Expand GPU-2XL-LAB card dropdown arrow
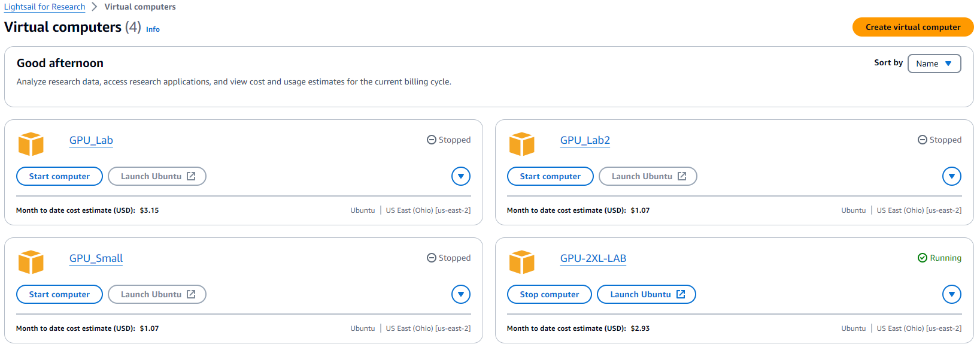This screenshot has width=980, height=350. click(952, 294)
